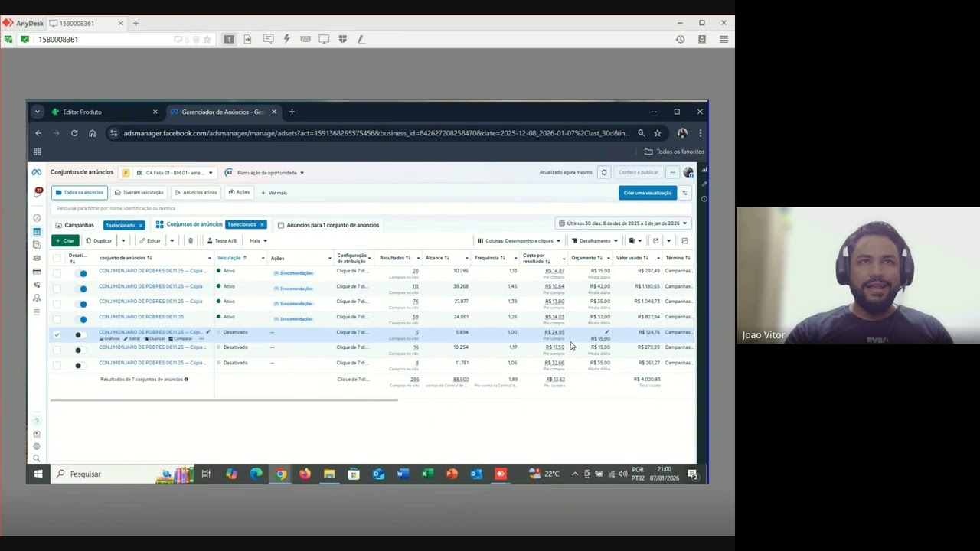Open AnyDesk chat icon in toolbar
The width and height of the screenshot is (980, 551).
269,39
